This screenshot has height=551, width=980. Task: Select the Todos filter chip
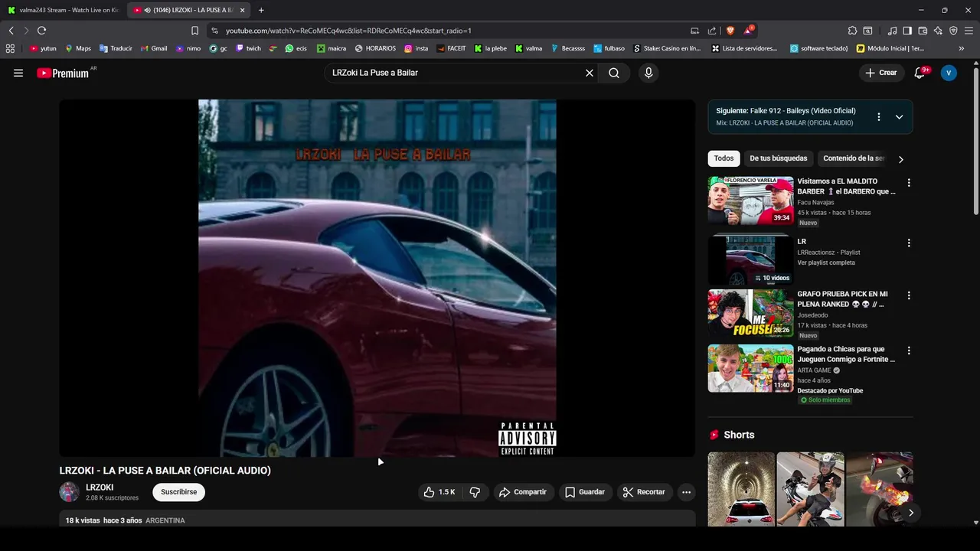(x=724, y=158)
